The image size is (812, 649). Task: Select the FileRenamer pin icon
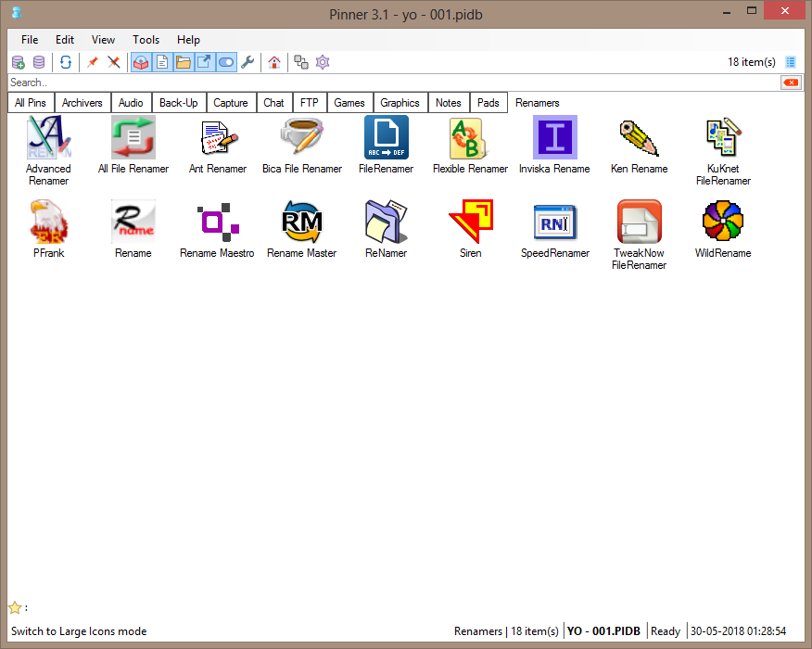click(x=387, y=137)
